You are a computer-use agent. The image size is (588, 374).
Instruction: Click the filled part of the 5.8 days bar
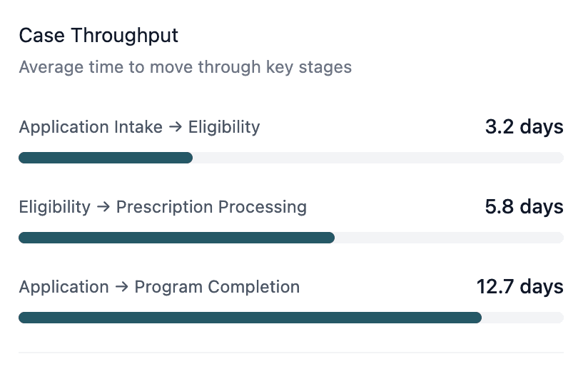pos(176,238)
